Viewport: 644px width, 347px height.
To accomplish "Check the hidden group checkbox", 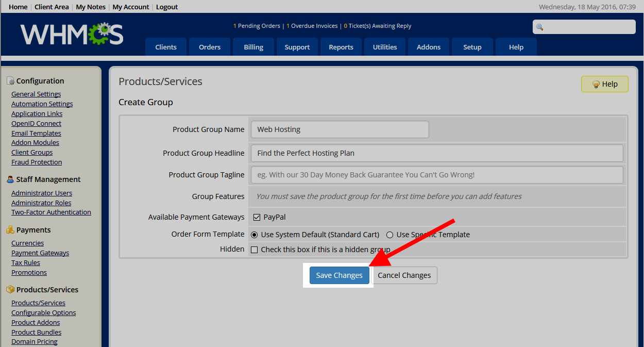I will tap(254, 250).
